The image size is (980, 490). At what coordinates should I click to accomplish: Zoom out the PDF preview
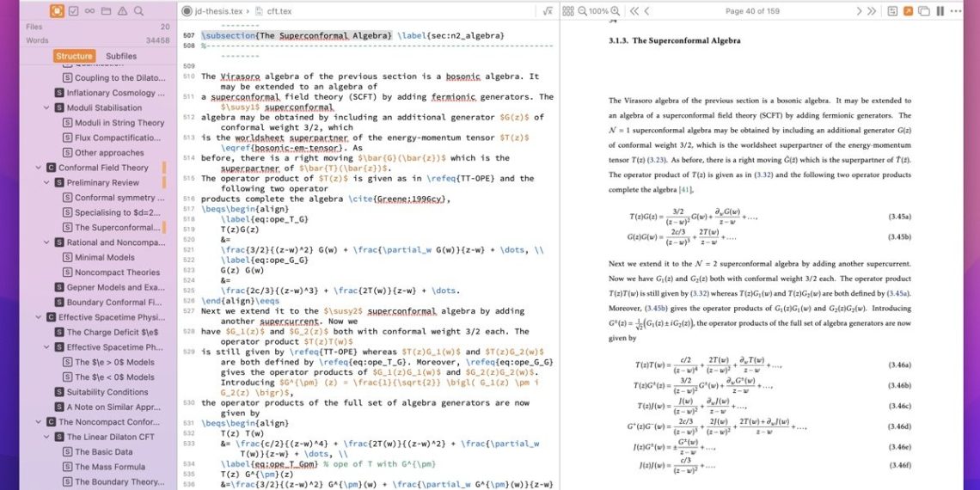[582, 11]
